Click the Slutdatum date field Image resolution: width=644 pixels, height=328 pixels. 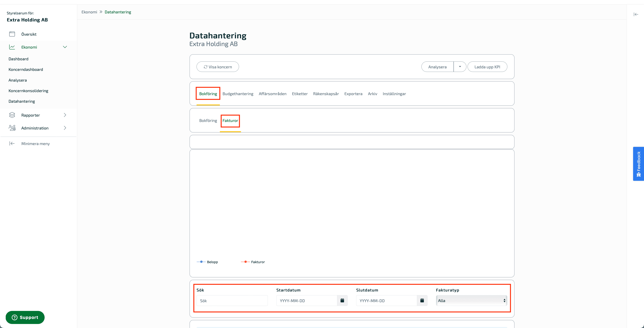tap(387, 301)
